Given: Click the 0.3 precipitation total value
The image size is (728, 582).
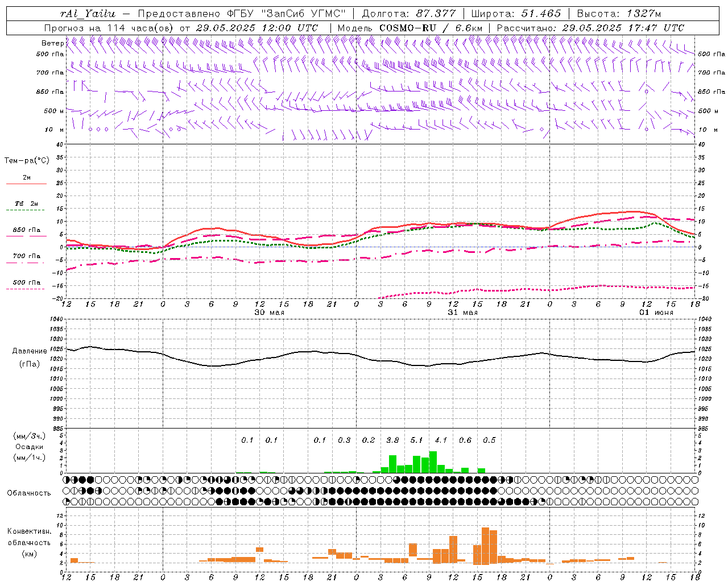Looking at the screenshot, I should pyautogui.click(x=344, y=440).
